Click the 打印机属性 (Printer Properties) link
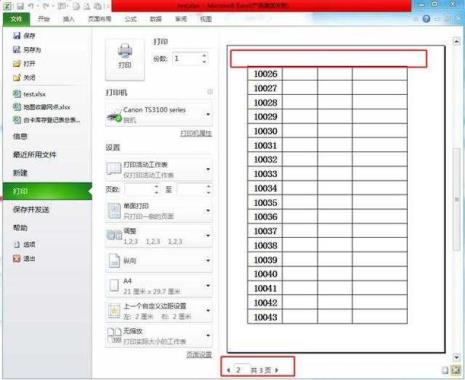The image size is (465, 380). click(x=196, y=133)
